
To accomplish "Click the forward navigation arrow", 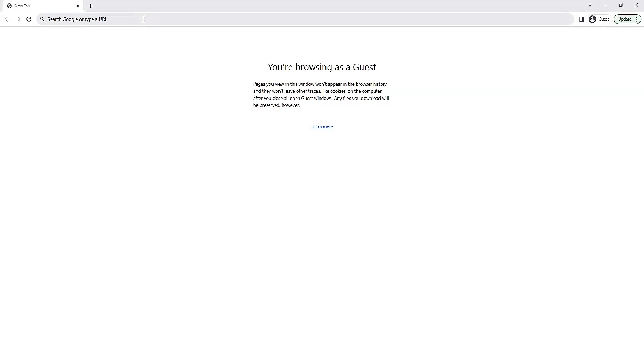I will click(x=18, y=19).
